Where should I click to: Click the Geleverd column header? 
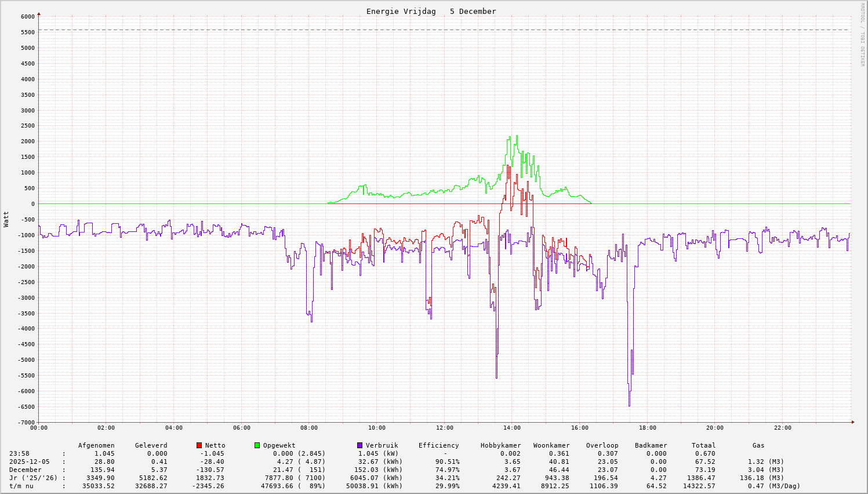151,445
